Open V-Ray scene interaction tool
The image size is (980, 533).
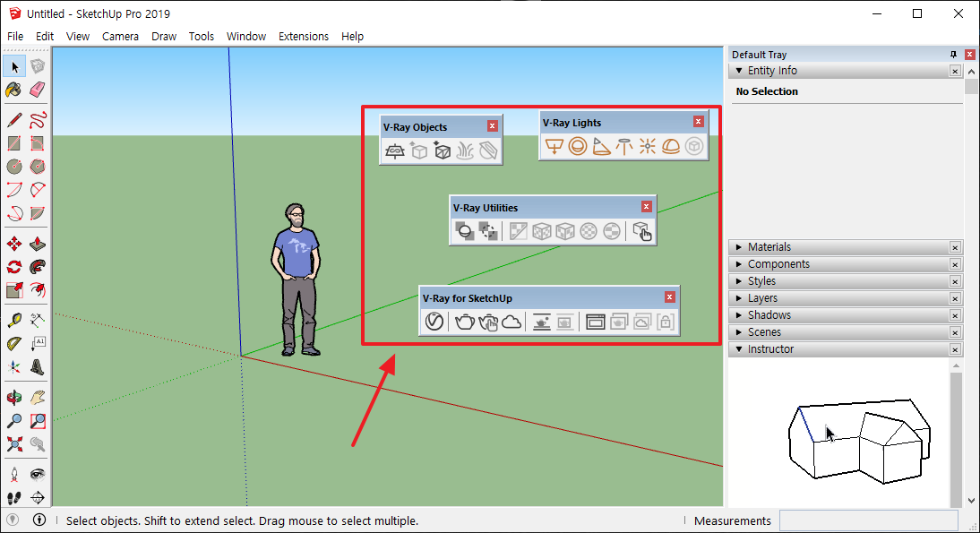pyautogui.click(x=642, y=231)
